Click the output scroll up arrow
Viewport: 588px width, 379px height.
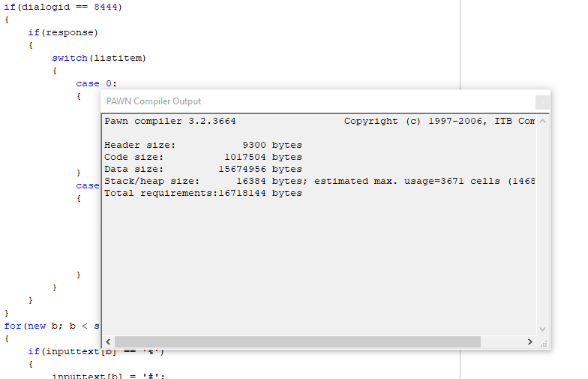click(x=543, y=122)
